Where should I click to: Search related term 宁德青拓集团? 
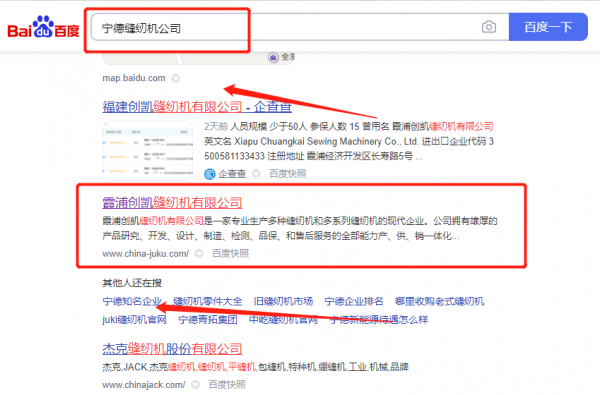click(x=208, y=320)
